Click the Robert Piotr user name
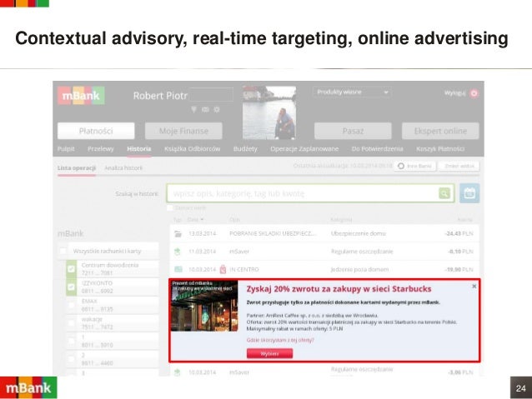The image size is (532, 399). pyautogui.click(x=160, y=96)
